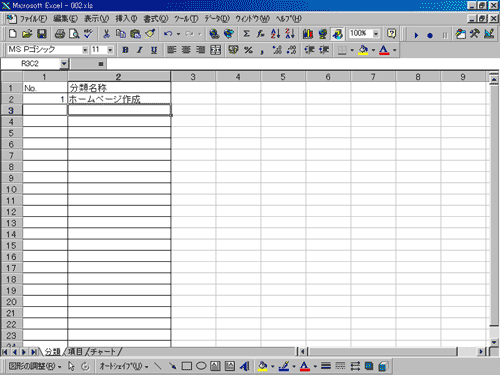
Task: Switch to the 項目 sheet tab
Action: point(75,352)
